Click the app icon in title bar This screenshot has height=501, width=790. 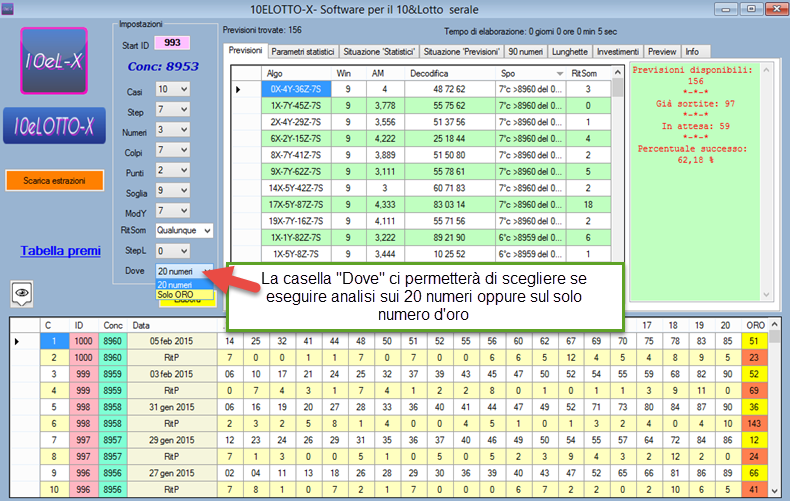click(x=7, y=9)
